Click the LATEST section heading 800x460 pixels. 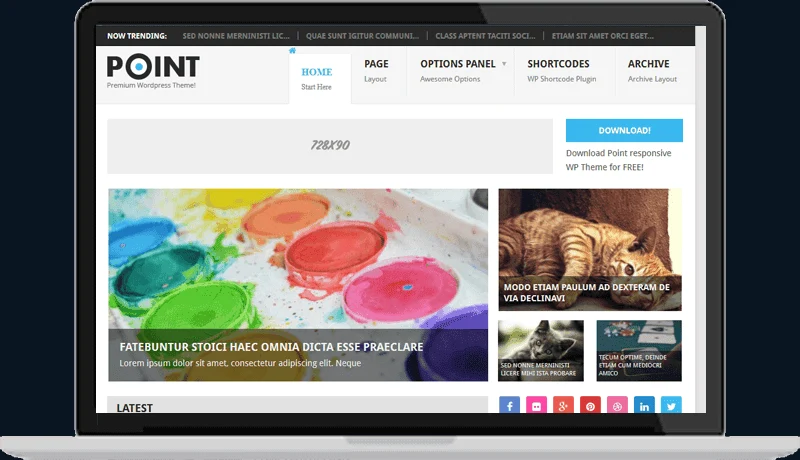(x=135, y=408)
